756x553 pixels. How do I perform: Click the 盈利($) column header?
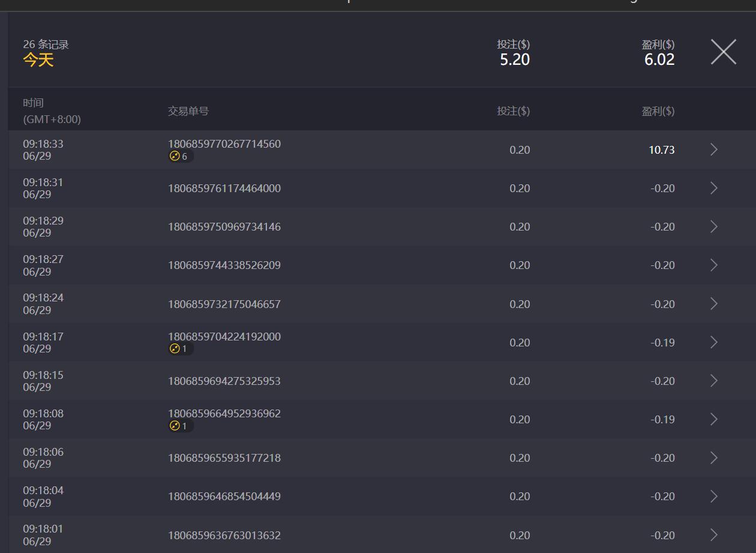658,111
